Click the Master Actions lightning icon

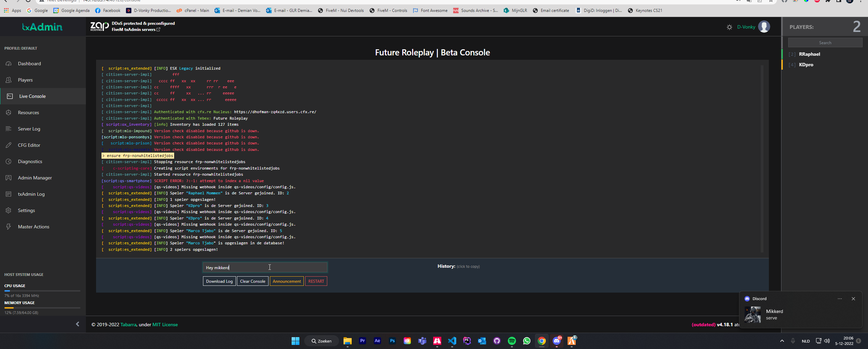[x=9, y=227]
